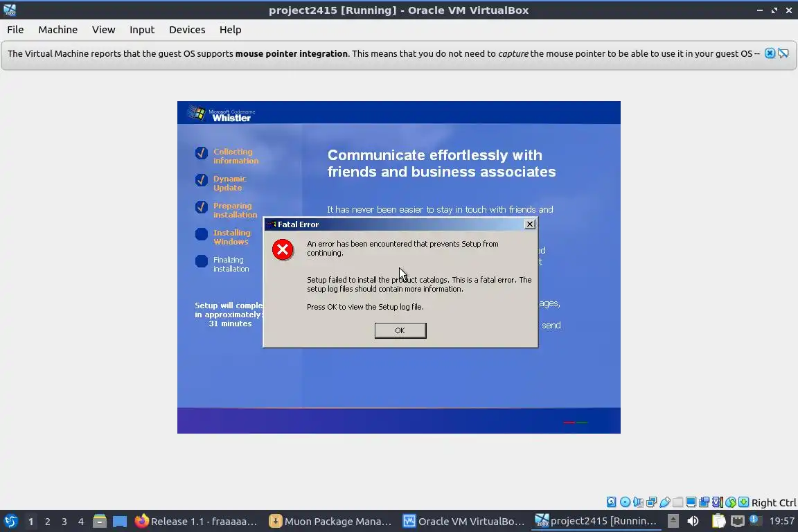798x532 pixels.
Task: Open the volume control in system tray
Action: (693, 521)
